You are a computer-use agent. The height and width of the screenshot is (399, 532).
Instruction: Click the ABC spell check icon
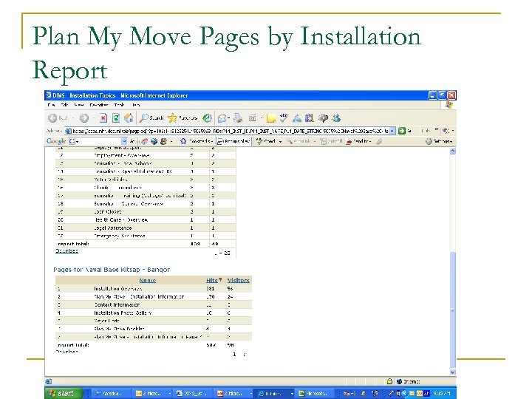point(284,117)
